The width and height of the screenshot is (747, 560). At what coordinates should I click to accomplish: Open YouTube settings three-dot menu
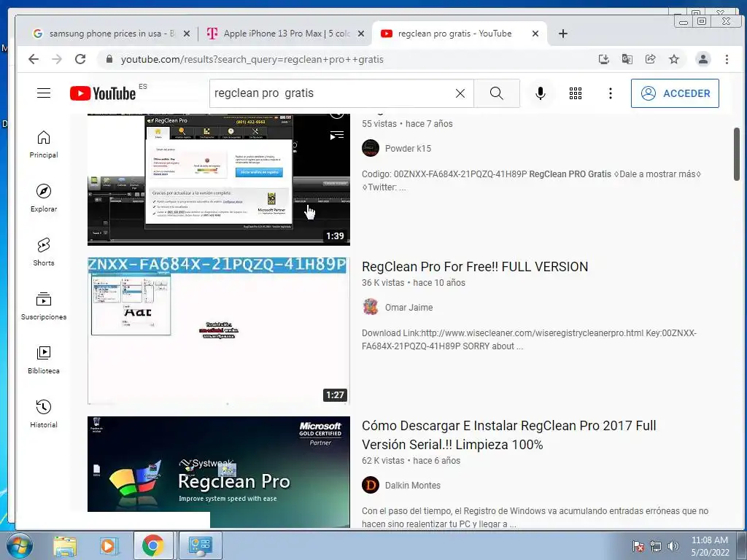(x=611, y=93)
